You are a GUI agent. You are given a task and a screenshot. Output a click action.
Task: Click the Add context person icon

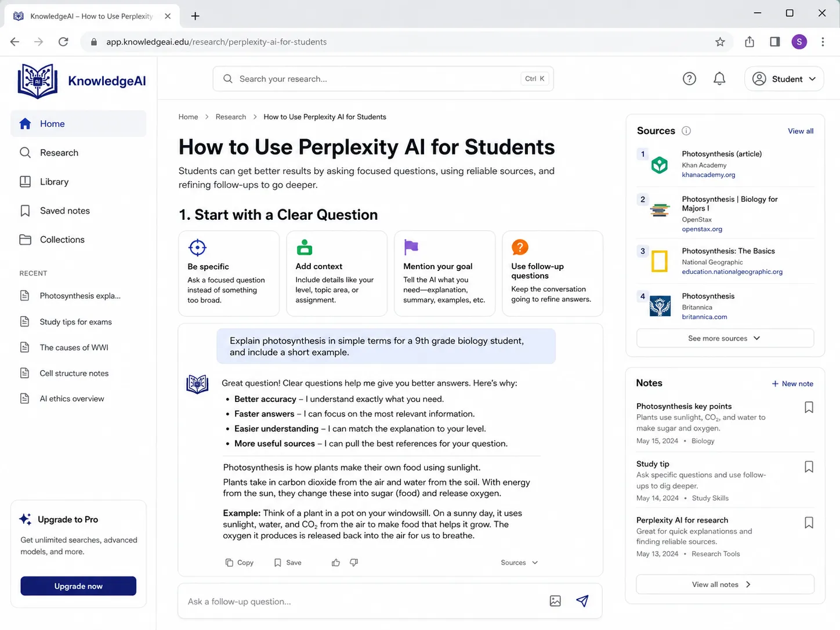(x=305, y=247)
